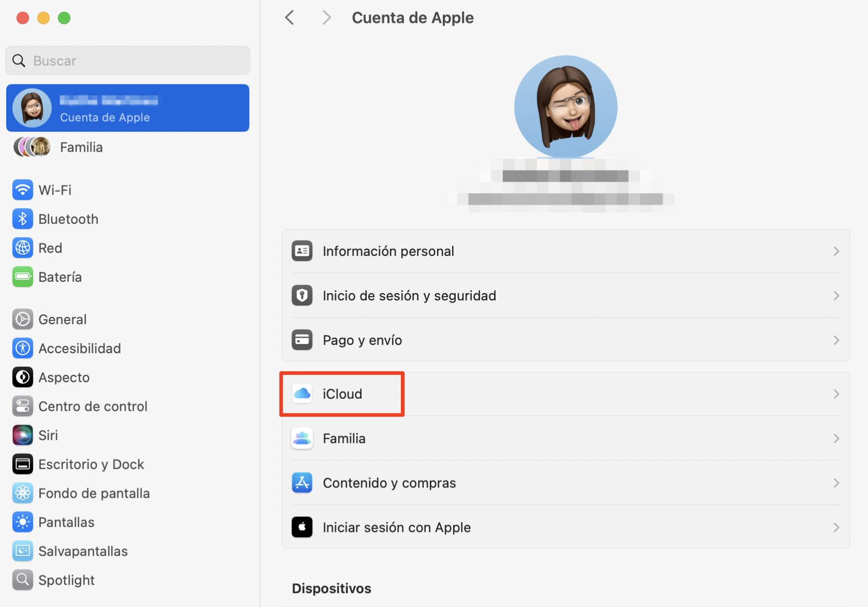
Task: Click the yellow minimize window button
Action: [x=44, y=18]
